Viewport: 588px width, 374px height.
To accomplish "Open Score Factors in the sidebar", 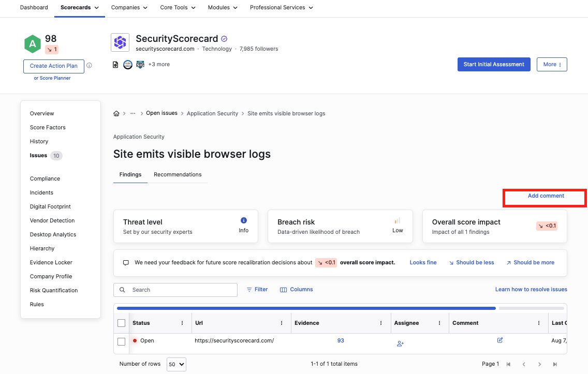I will 48,127.
